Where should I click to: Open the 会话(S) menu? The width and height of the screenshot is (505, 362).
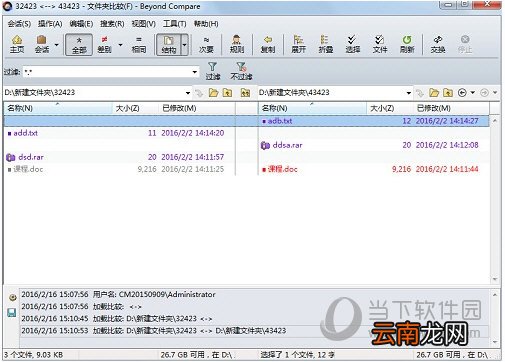19,24
